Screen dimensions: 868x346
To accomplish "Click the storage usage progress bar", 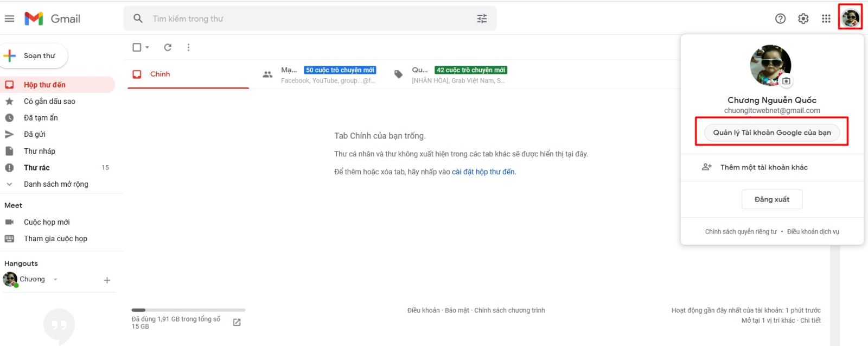I will [188, 310].
